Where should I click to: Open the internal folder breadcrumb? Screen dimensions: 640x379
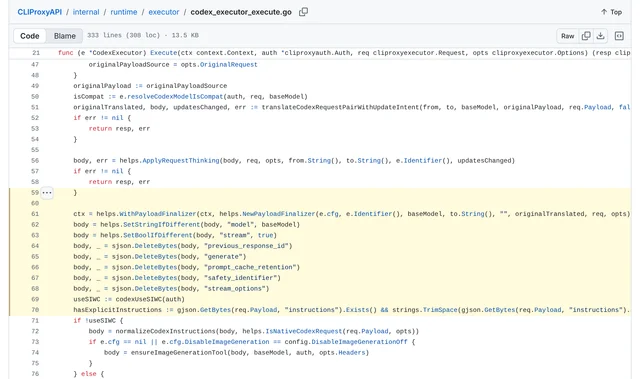click(x=86, y=12)
